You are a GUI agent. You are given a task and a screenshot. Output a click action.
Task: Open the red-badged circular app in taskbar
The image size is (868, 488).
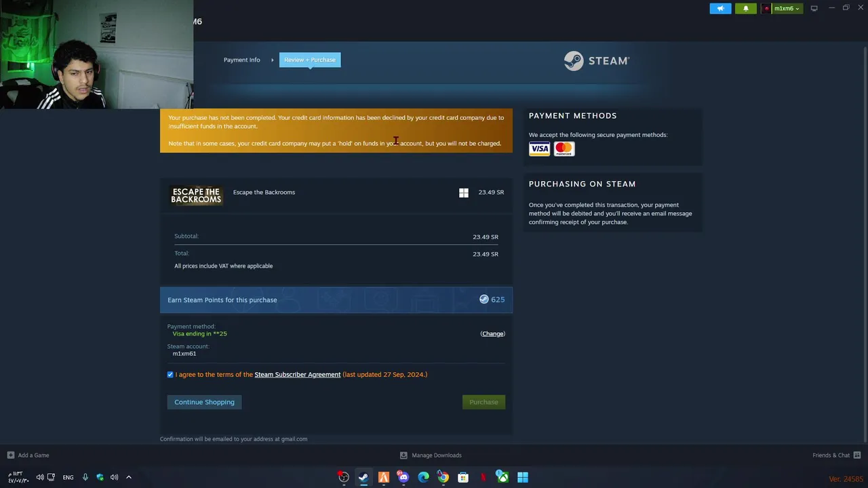click(x=344, y=477)
